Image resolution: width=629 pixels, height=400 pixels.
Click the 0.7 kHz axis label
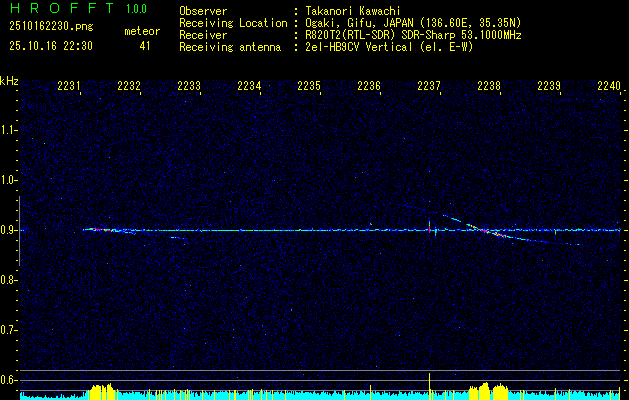point(7,330)
